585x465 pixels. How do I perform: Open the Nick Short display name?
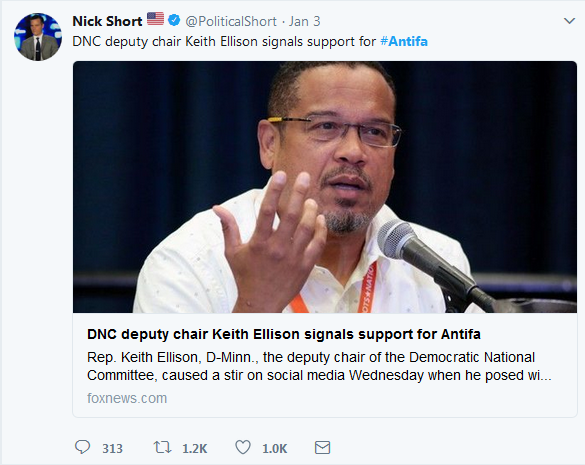[x=107, y=21]
